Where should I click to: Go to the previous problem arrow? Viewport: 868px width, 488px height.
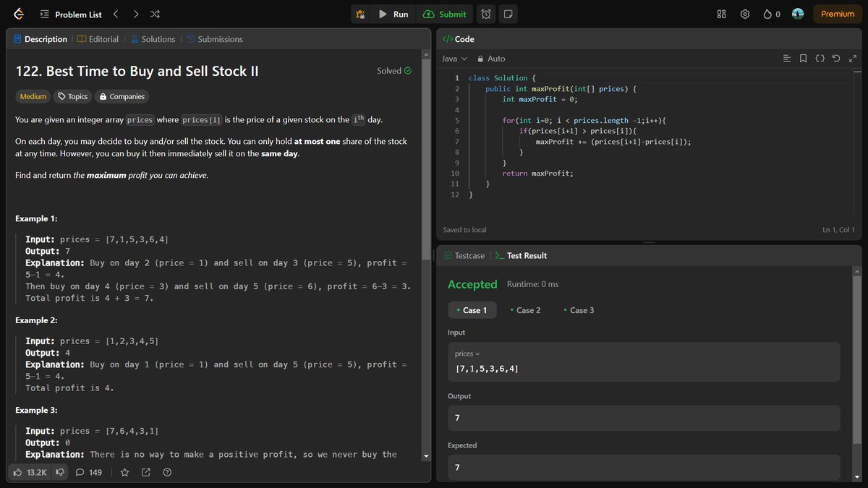click(x=116, y=14)
